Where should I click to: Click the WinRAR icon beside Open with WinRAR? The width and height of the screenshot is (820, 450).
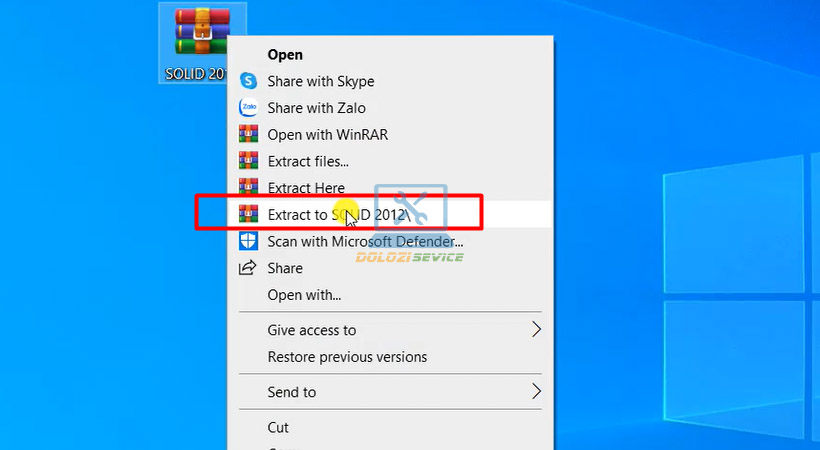coord(247,134)
